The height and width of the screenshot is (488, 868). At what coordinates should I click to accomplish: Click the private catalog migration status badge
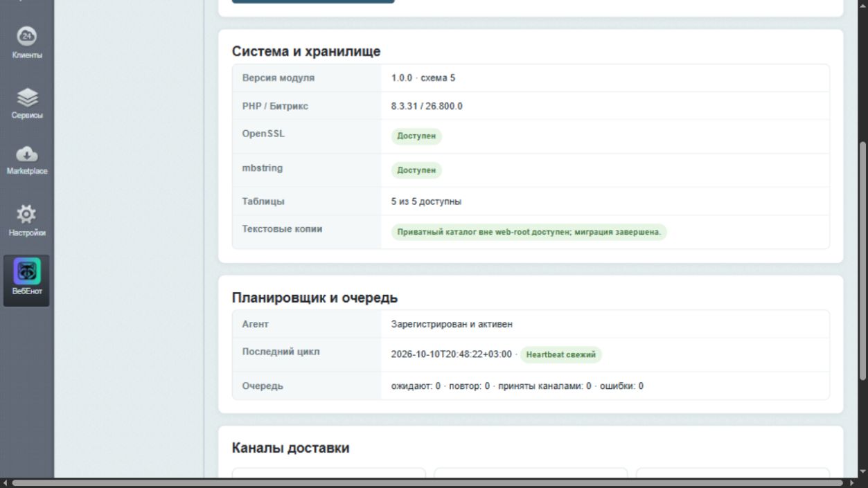529,232
